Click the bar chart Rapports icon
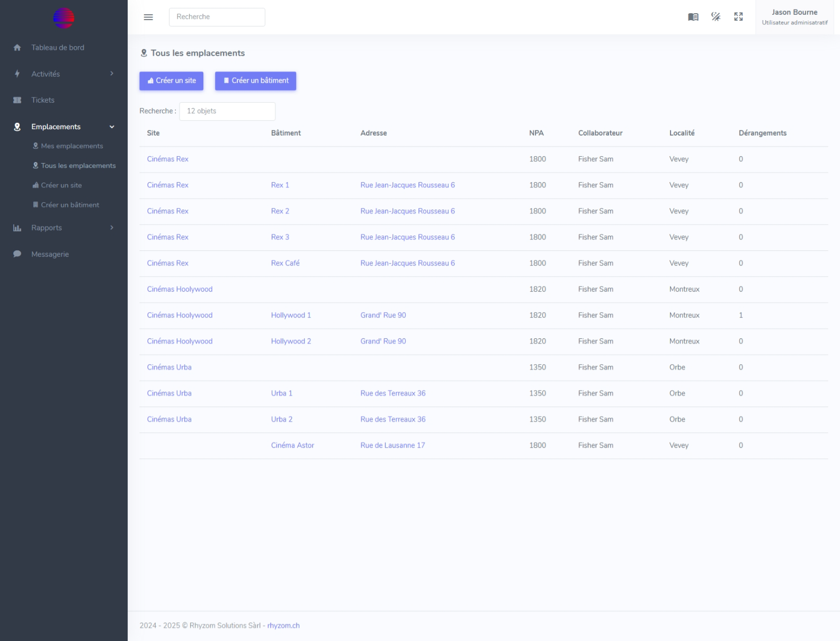 (x=17, y=228)
